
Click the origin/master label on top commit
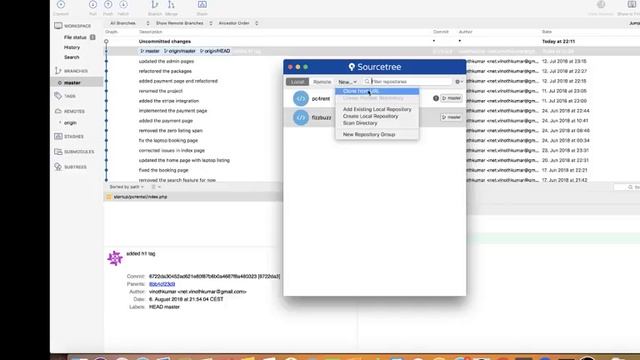coord(180,51)
